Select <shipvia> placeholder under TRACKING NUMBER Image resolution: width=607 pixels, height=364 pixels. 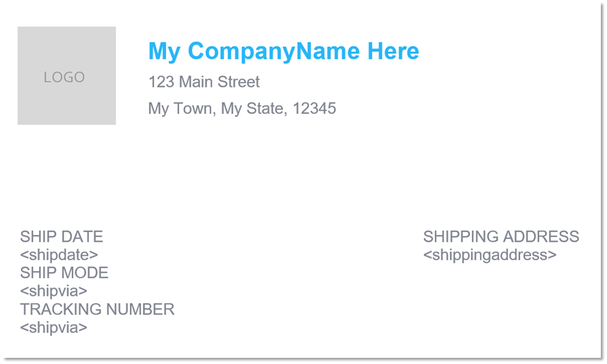[54, 328]
